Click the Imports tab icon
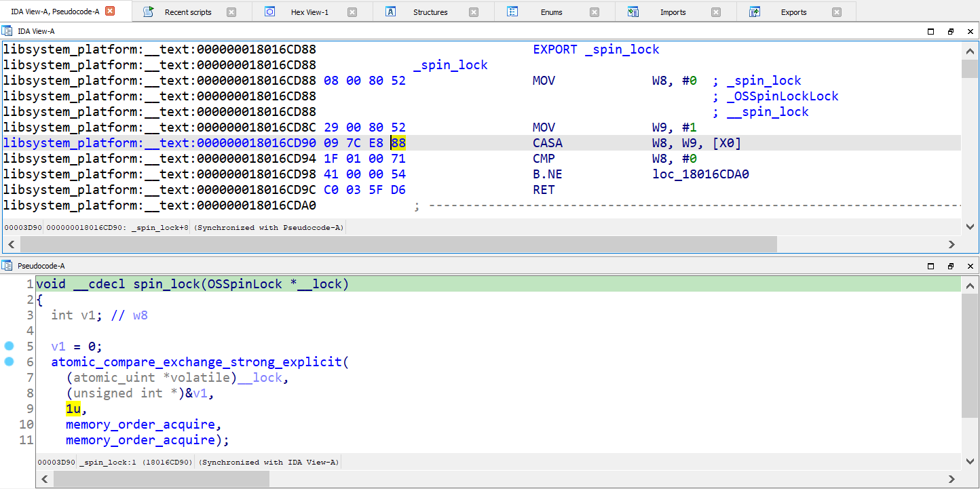The image size is (980, 489). coord(633,12)
